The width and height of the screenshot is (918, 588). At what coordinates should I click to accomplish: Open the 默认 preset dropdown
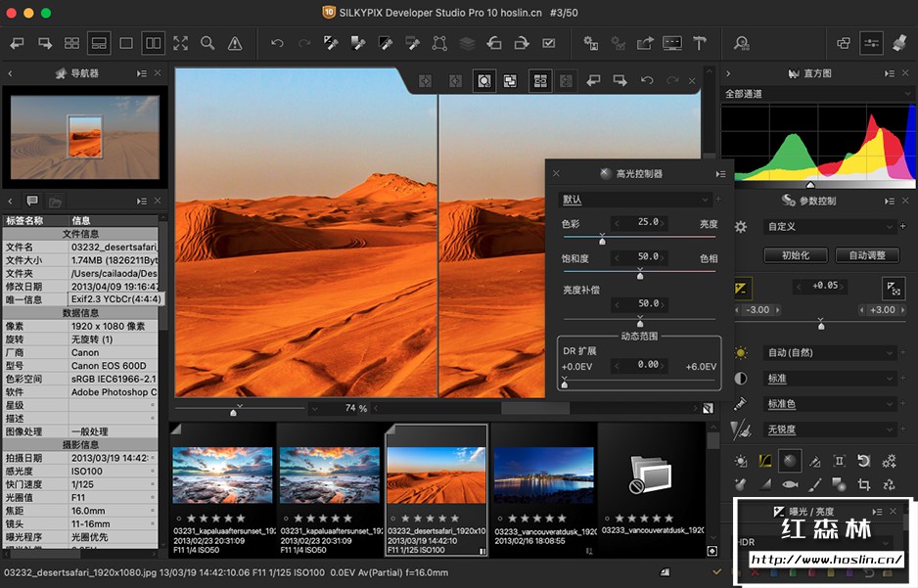[634, 200]
